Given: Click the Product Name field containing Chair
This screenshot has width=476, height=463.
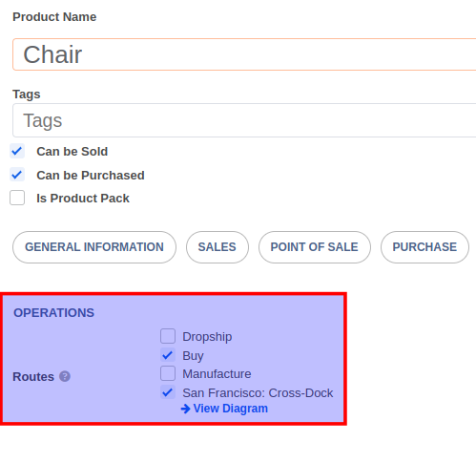Looking at the screenshot, I should click(x=244, y=54).
